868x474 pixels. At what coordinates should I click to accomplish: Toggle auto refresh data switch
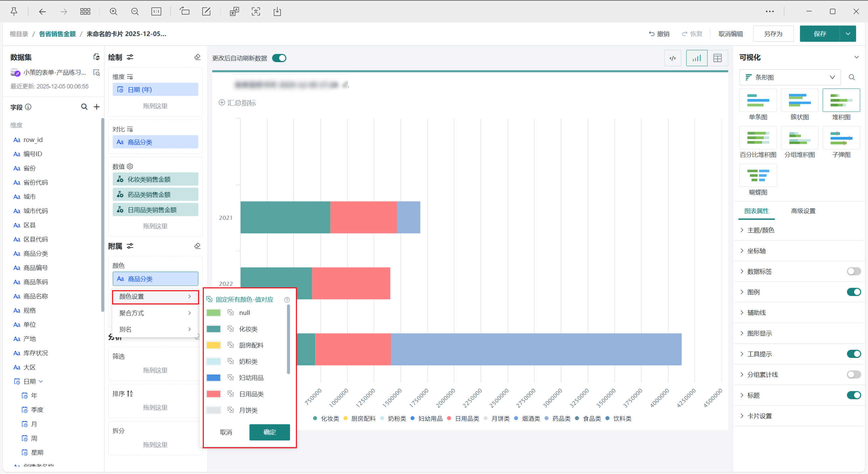pyautogui.click(x=279, y=58)
